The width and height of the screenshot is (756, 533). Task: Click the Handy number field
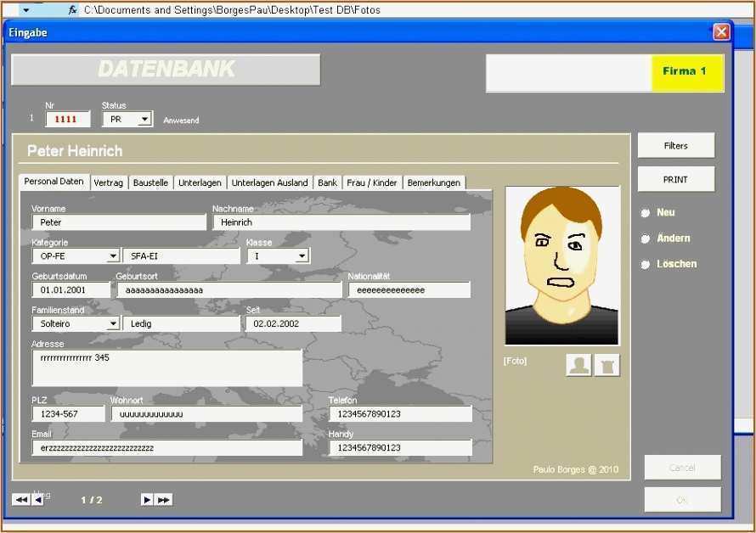(x=400, y=447)
